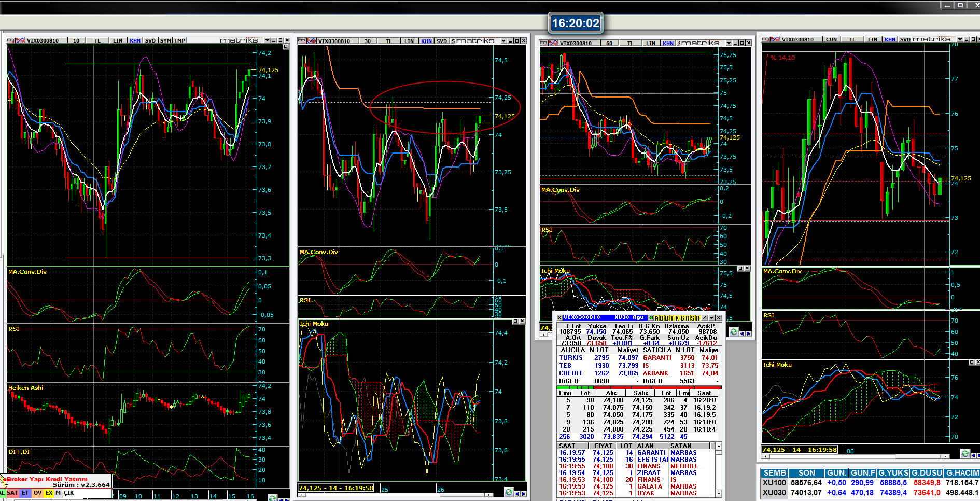
Task: Click the yellow 'K' icon in depth window
Action: 677,318
